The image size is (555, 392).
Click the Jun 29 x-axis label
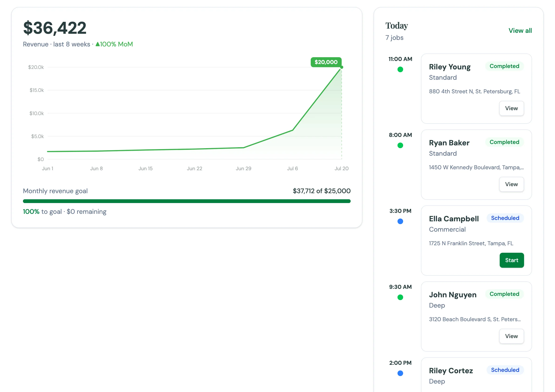pyautogui.click(x=244, y=169)
